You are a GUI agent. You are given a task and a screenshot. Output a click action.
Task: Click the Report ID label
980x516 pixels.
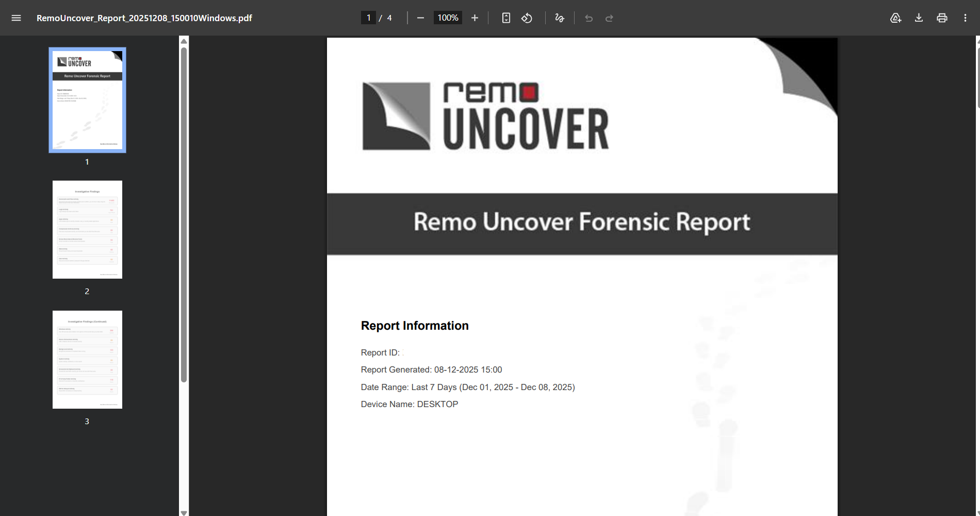pyautogui.click(x=380, y=352)
